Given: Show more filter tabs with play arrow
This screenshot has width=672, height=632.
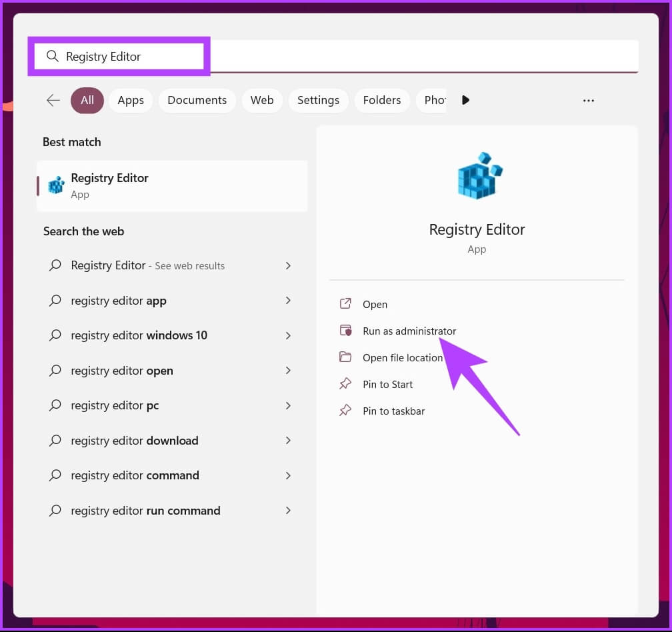Looking at the screenshot, I should [465, 100].
